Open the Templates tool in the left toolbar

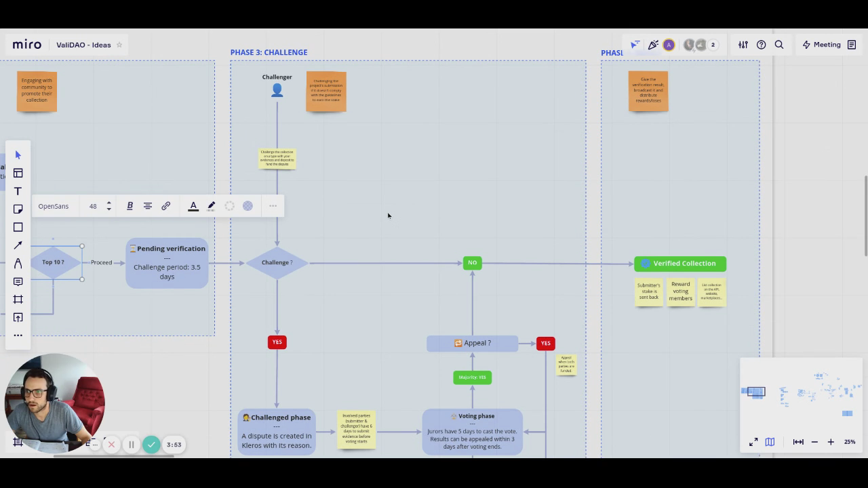point(18,173)
